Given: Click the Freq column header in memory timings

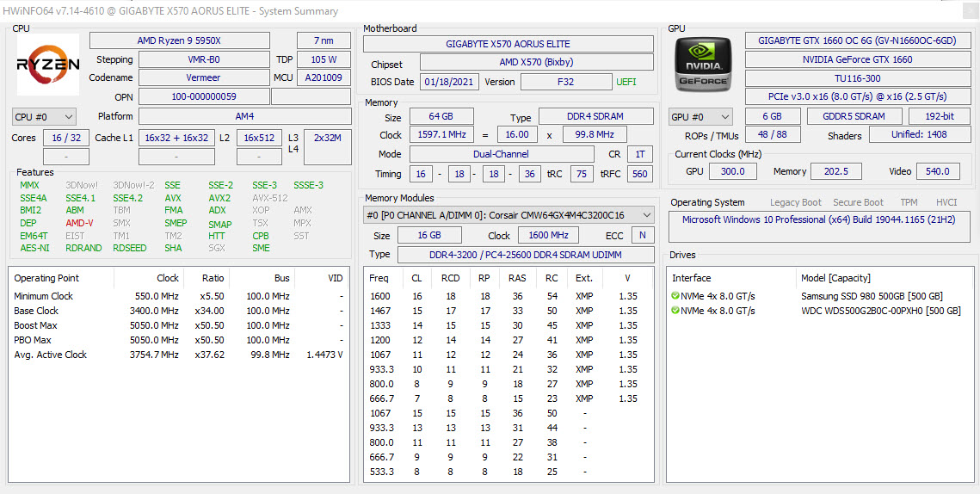Looking at the screenshot, I should [x=379, y=278].
